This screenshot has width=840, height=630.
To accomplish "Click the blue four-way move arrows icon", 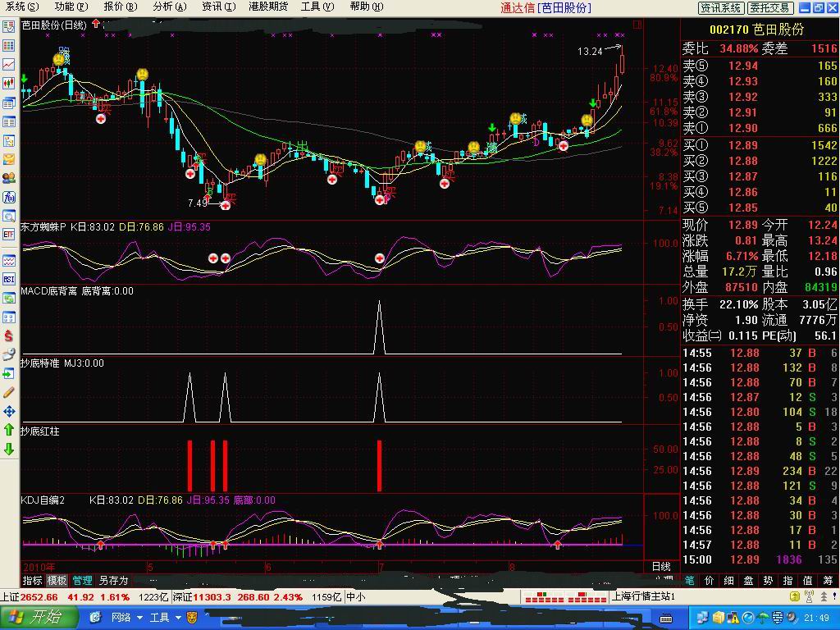I will click(x=9, y=411).
